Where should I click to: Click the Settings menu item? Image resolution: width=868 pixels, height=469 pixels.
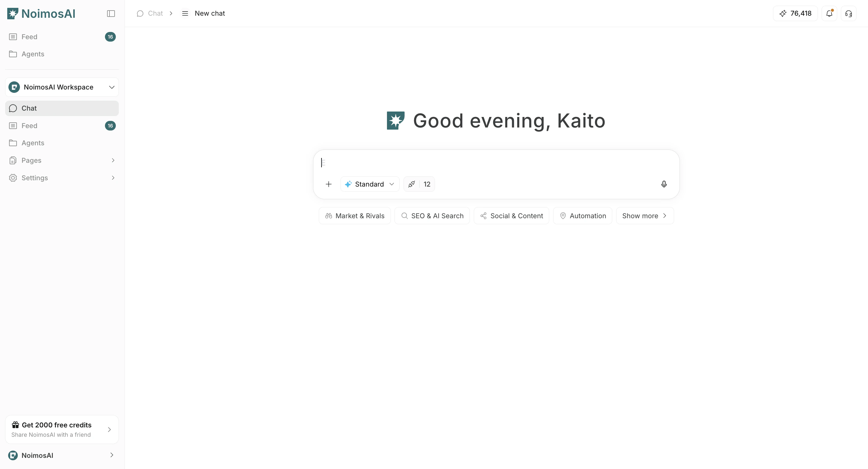pyautogui.click(x=62, y=178)
